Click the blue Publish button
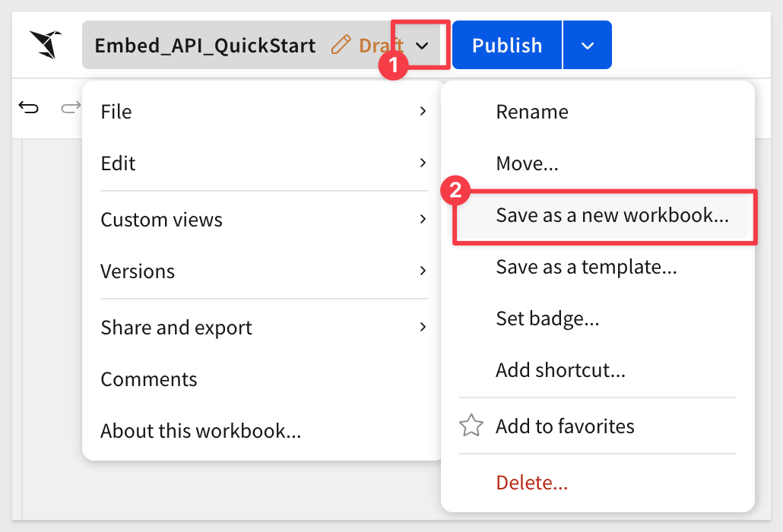783x532 pixels. pyautogui.click(x=507, y=45)
